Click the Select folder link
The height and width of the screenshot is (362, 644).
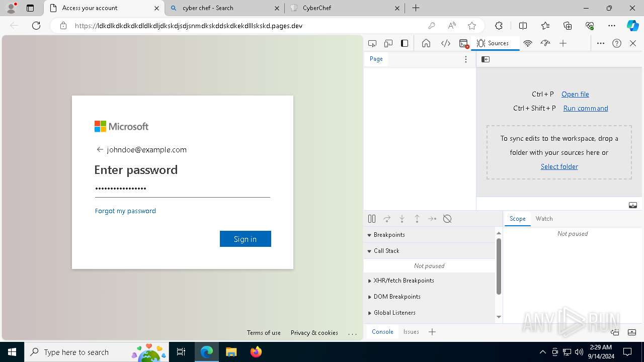click(559, 166)
